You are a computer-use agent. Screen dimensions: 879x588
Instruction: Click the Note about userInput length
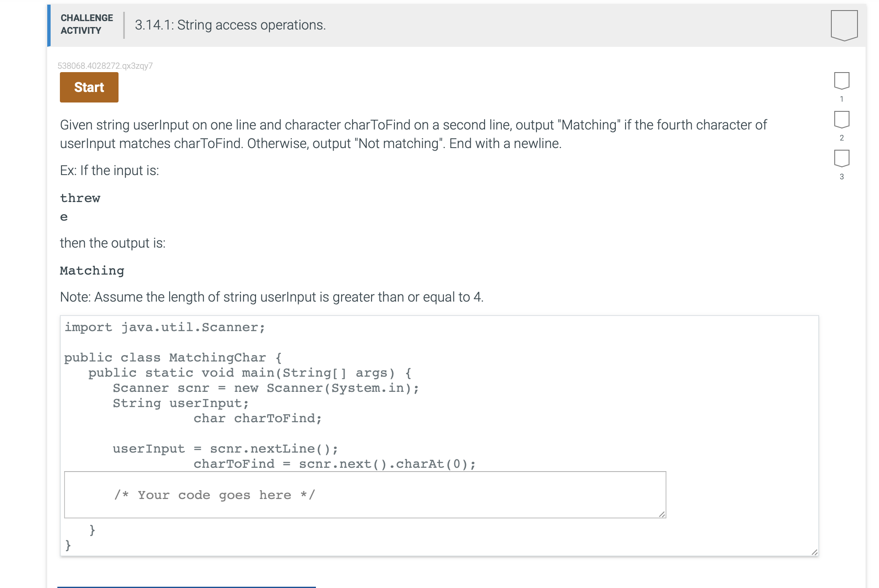[x=272, y=297]
